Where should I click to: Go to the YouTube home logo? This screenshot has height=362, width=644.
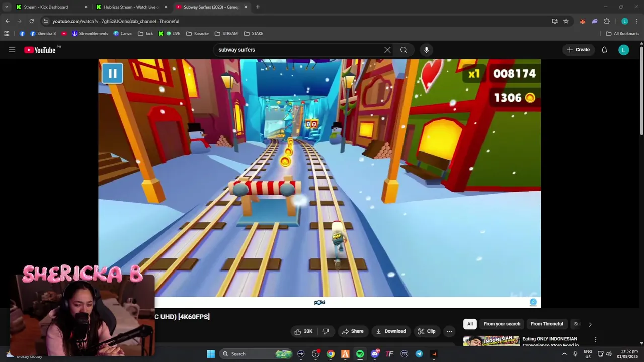[40, 50]
